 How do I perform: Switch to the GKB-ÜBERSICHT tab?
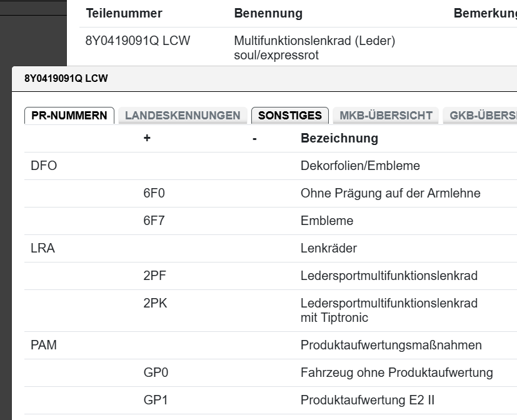click(x=481, y=116)
